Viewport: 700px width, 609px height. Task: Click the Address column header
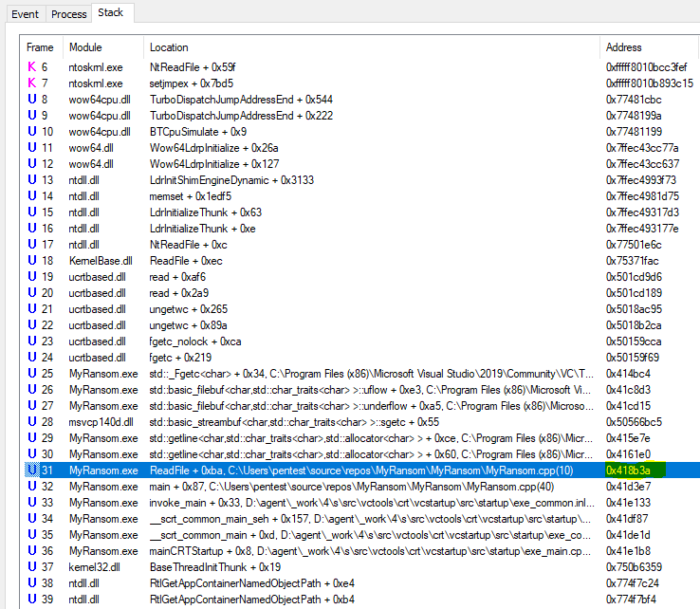(x=623, y=47)
